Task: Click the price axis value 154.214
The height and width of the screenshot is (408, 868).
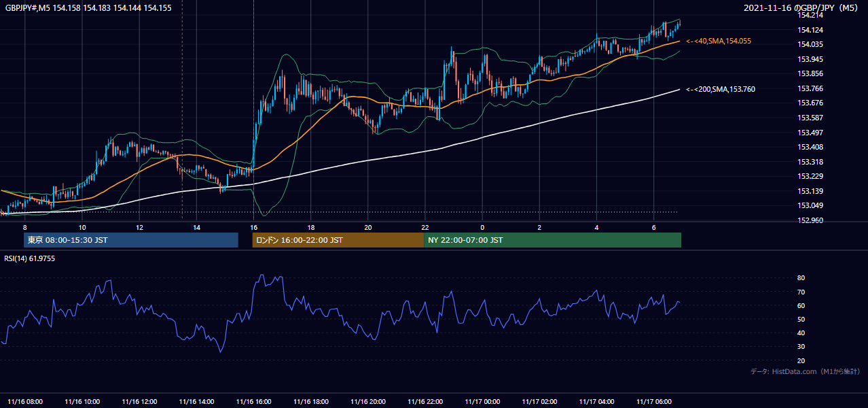Action: click(810, 15)
